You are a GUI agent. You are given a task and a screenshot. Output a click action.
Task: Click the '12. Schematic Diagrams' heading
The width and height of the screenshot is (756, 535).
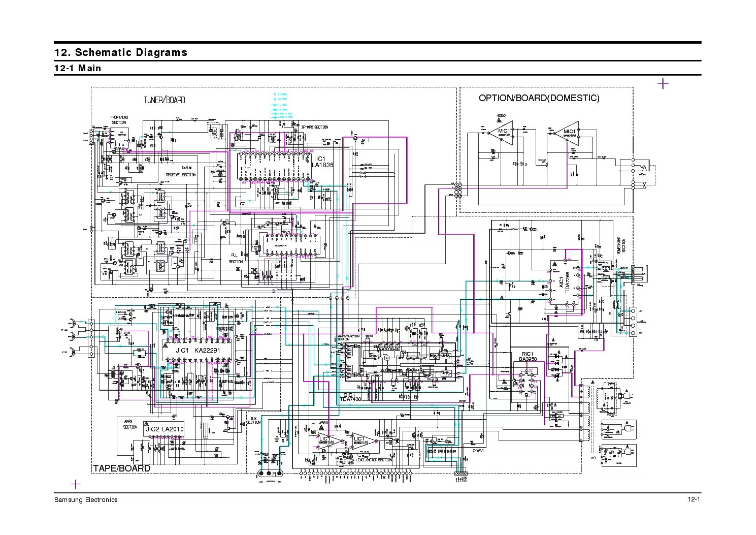[x=121, y=52]
